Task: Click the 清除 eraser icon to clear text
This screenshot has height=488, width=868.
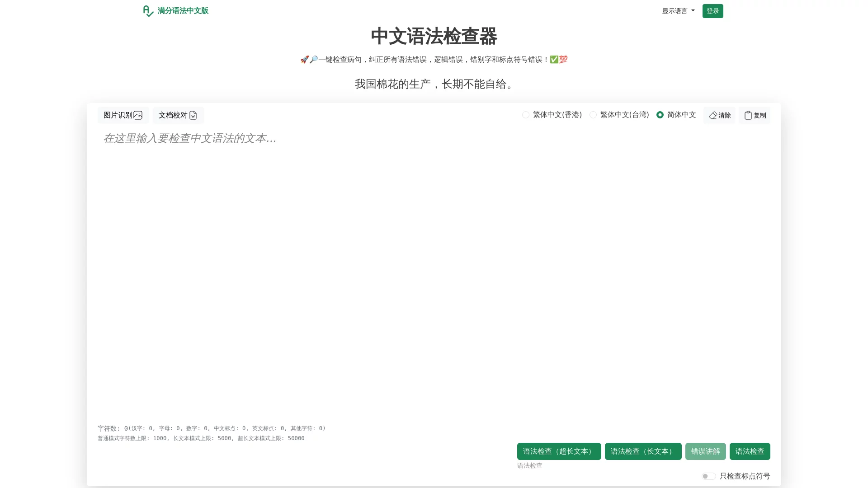Action: (x=713, y=115)
